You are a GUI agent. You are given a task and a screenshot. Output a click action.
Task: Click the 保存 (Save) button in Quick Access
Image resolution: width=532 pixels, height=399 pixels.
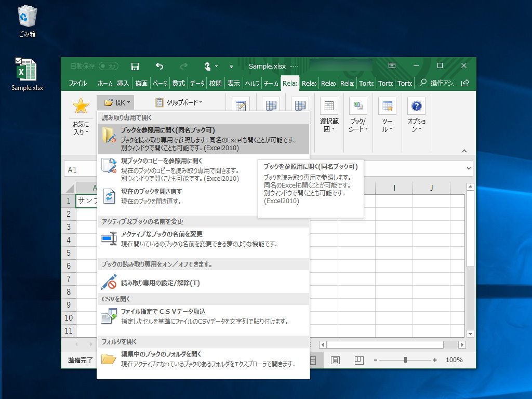(x=135, y=66)
